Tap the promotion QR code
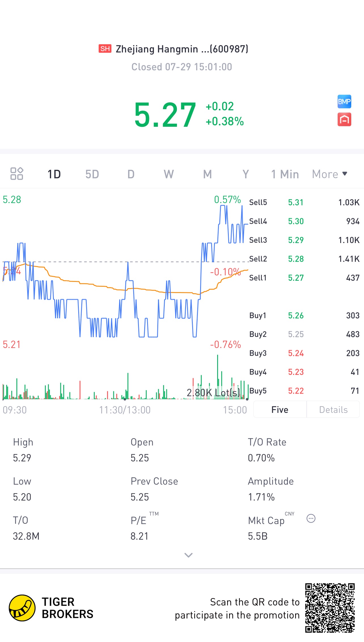The image size is (364, 642). click(x=330, y=608)
